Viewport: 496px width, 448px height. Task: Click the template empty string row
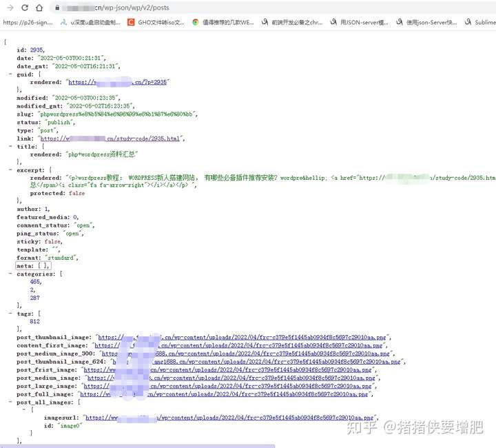click(x=38, y=250)
